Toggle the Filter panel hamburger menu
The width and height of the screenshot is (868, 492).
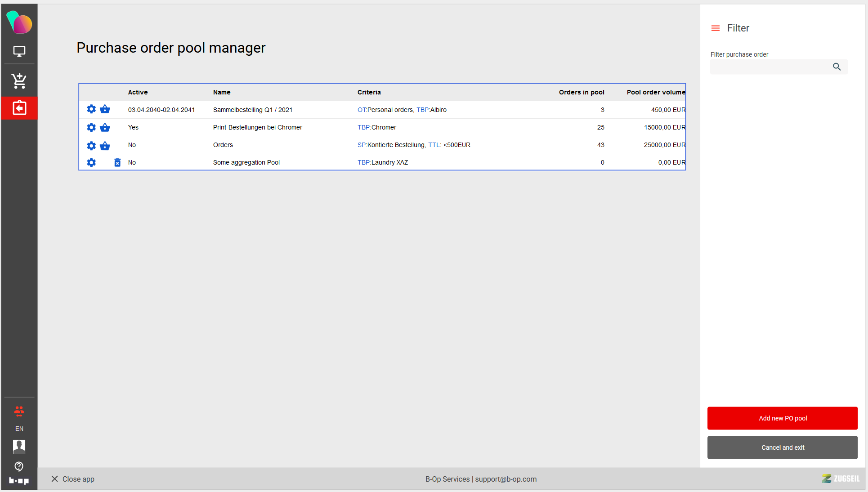tap(715, 28)
